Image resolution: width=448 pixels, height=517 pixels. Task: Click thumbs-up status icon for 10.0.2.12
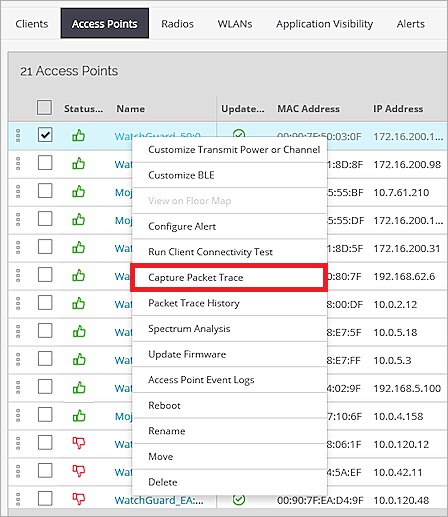click(x=79, y=304)
